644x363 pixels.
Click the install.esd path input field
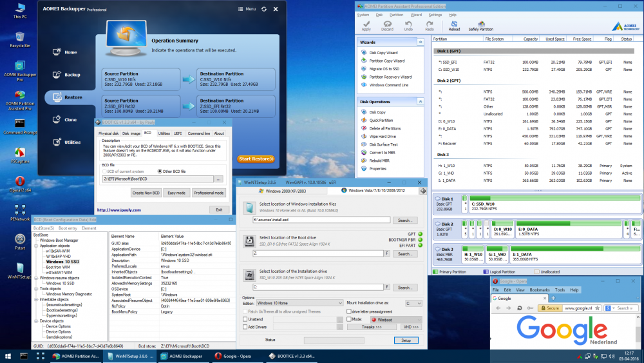(x=321, y=220)
